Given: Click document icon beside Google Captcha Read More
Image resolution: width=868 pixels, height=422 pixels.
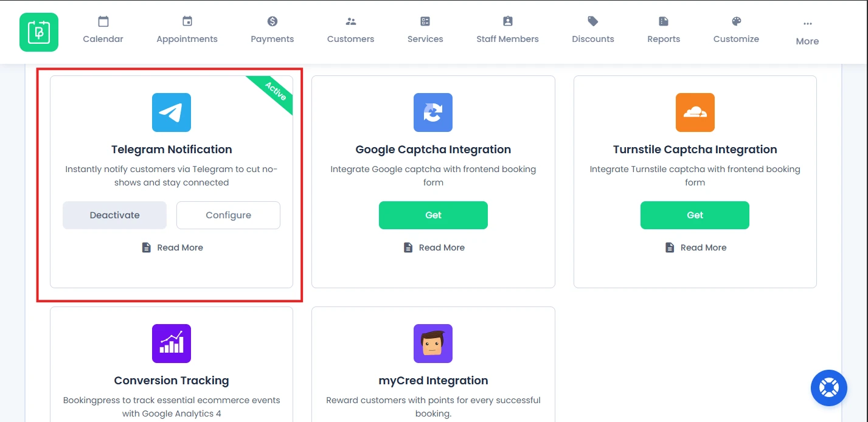Looking at the screenshot, I should (x=408, y=247).
